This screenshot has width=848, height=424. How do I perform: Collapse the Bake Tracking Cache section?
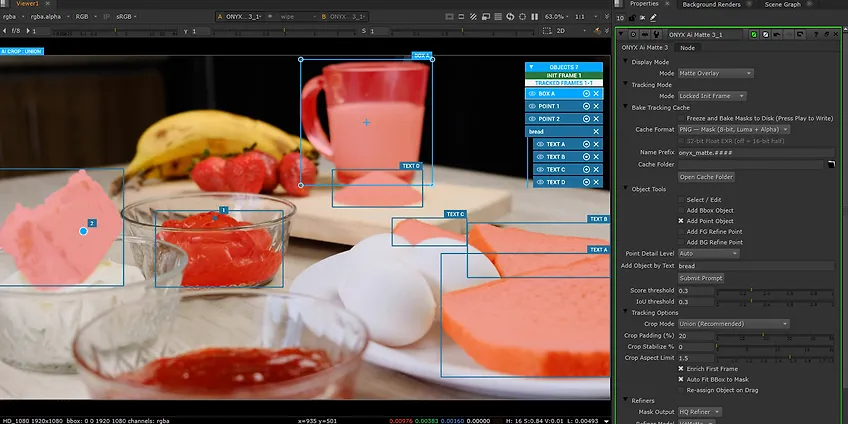625,108
